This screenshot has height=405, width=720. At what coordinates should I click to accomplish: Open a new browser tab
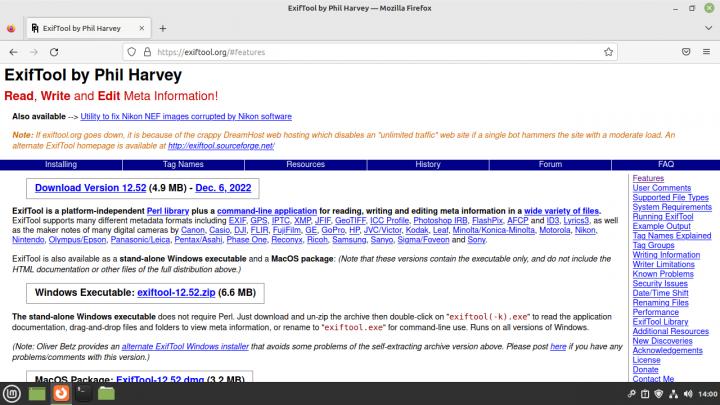163,28
